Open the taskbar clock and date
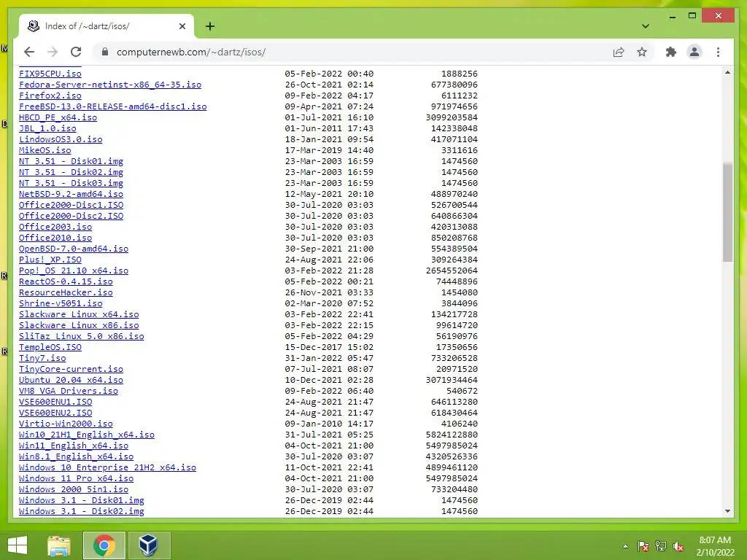Viewport: 747px width, 560px height. (x=715, y=546)
